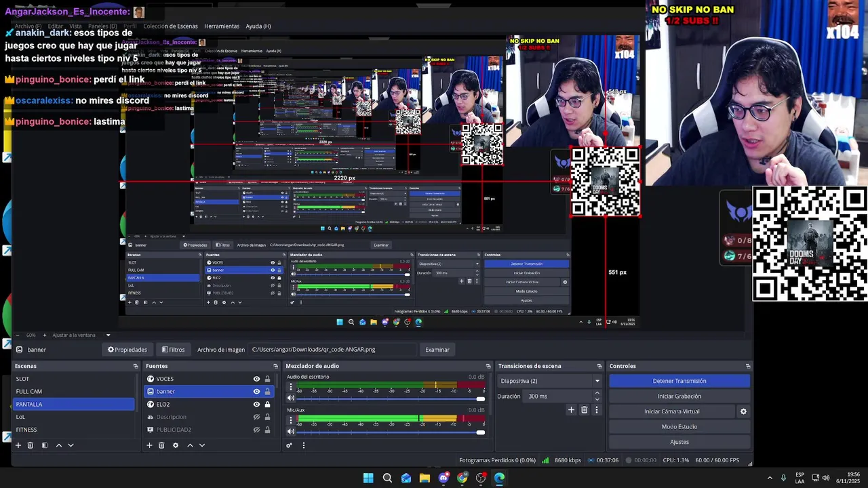Open Audio del escritorio channel options dots
The image size is (868, 488).
click(291, 387)
